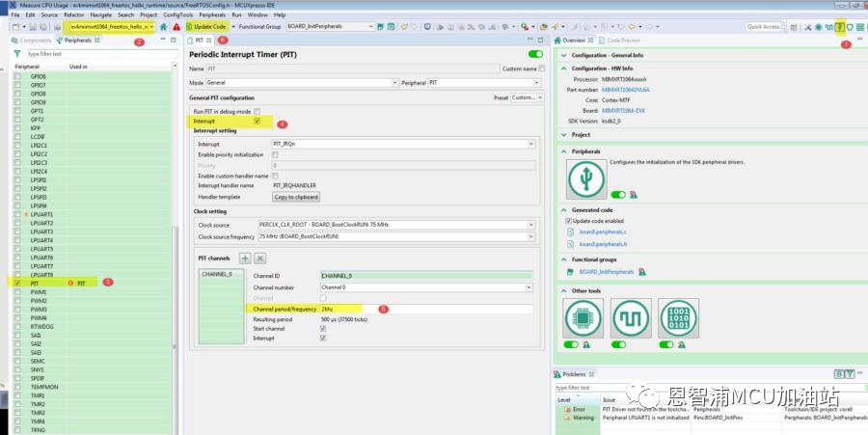Open Pins tool chip icon under Other tools
The height and width of the screenshot is (435, 868).
pos(583,317)
